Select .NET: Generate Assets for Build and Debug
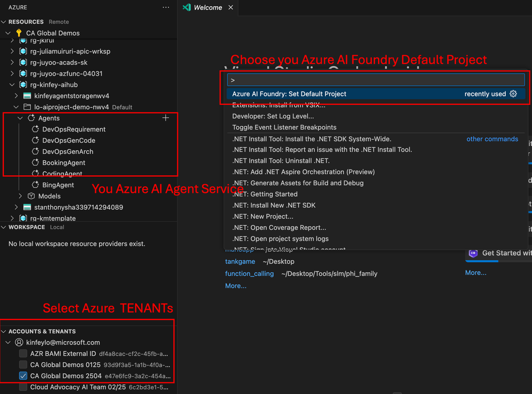The height and width of the screenshot is (394, 532). [x=376, y=183]
